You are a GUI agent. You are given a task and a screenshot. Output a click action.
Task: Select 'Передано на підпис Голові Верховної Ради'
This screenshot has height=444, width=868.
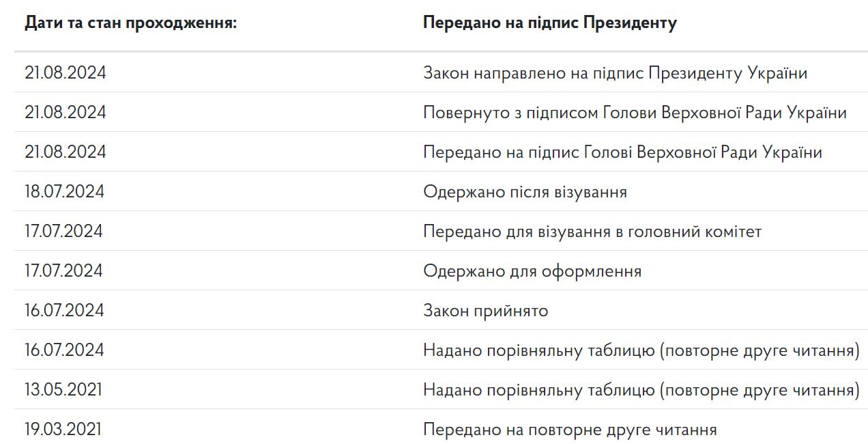coord(622,152)
